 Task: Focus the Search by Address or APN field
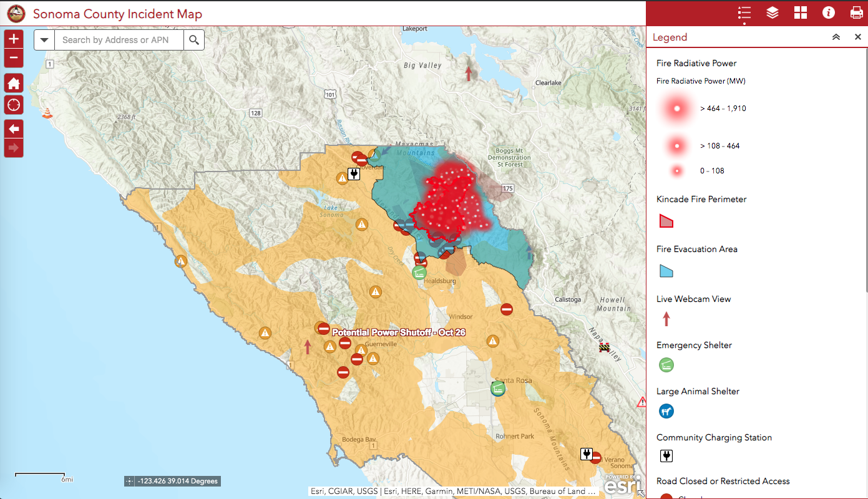(119, 40)
